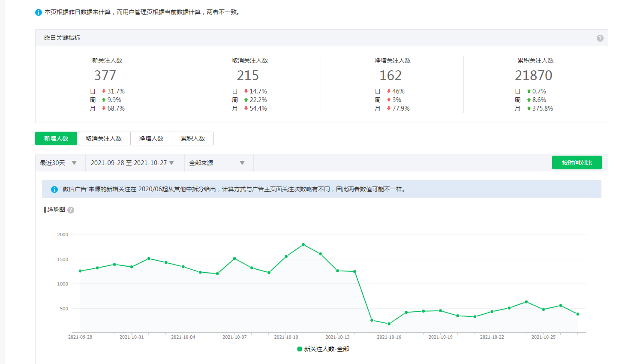Viewport: 637px width, 364px height.
Task: Toggle 新关注人数-全部 legend series label
Action: coord(326,349)
